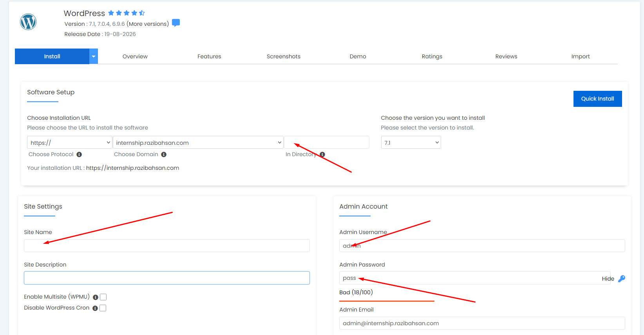This screenshot has height=335, width=644.
Task: Open the reviews speech bubble icon
Action: [176, 23]
